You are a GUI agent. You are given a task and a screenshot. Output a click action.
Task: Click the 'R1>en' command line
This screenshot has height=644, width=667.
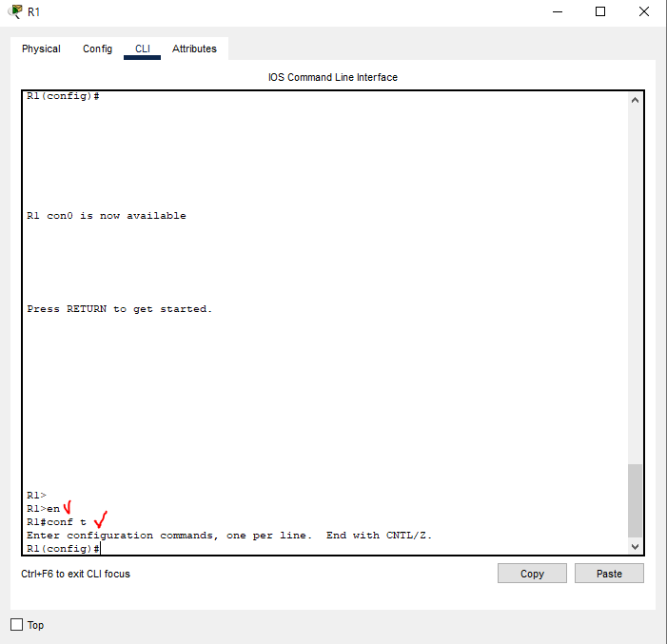coord(44,509)
